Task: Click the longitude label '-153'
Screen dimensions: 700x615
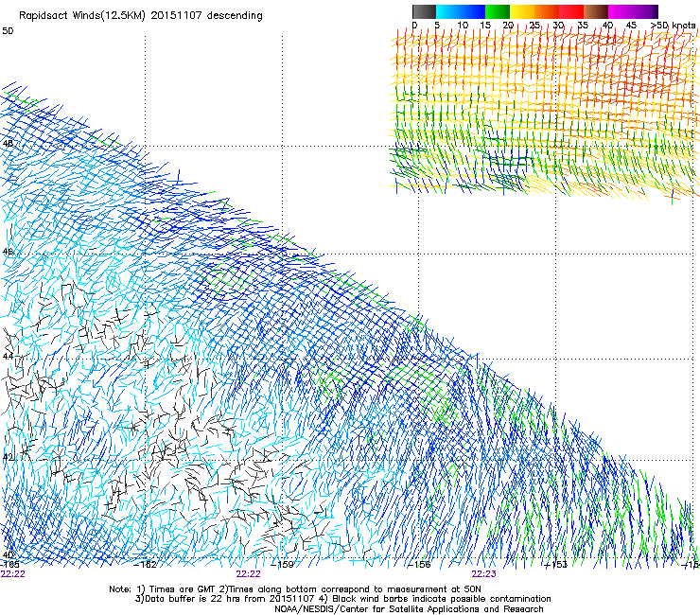Action: [x=556, y=565]
